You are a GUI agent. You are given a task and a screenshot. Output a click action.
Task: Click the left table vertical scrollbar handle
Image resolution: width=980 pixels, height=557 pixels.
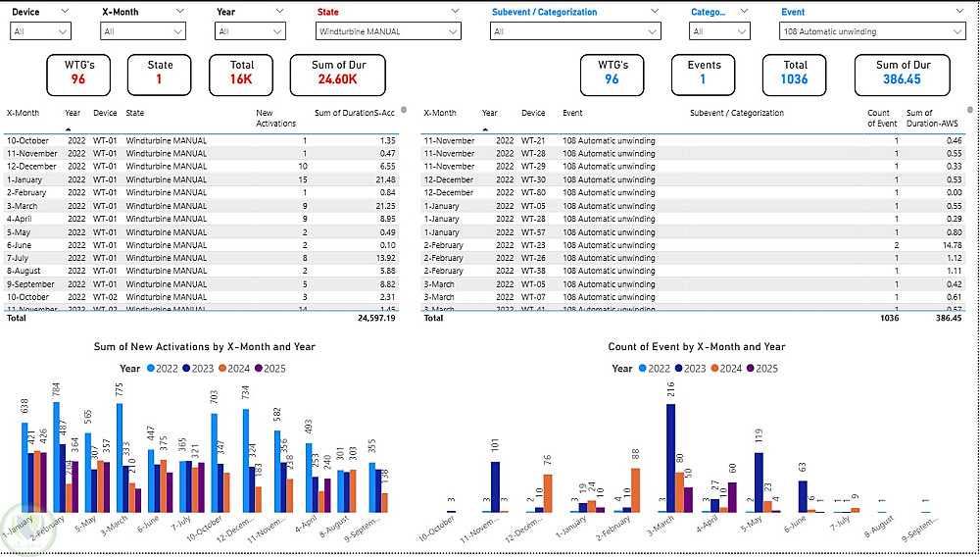pyautogui.click(x=404, y=110)
